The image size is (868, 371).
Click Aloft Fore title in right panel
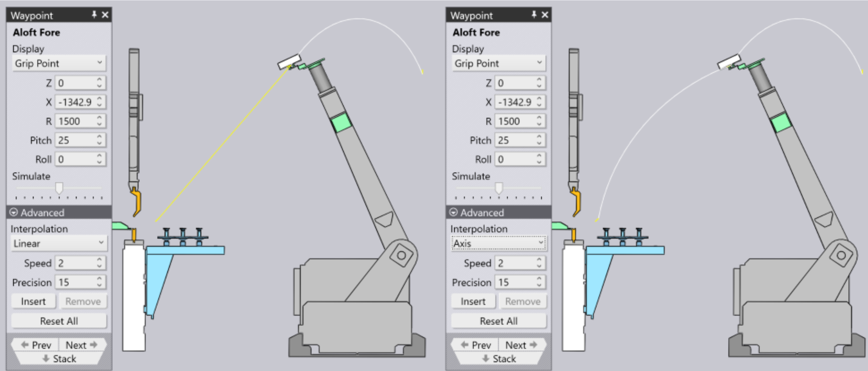476,32
